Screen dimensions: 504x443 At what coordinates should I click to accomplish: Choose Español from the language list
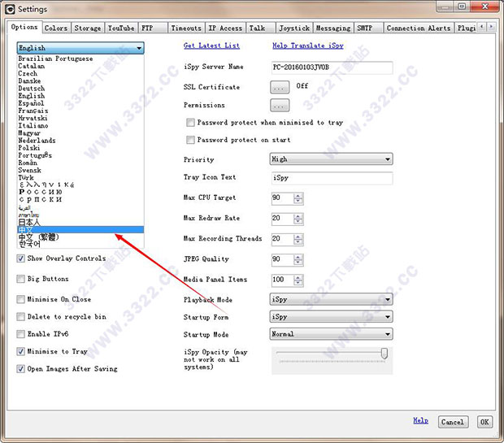80,103
